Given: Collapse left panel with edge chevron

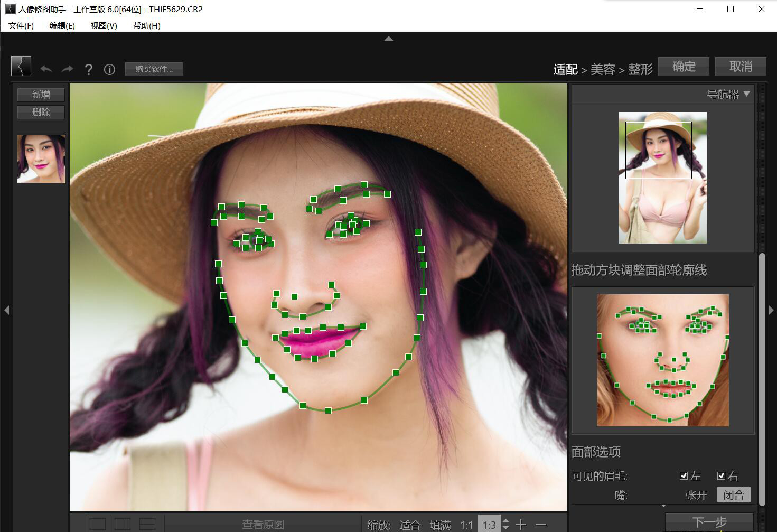Looking at the screenshot, I should pos(7,311).
